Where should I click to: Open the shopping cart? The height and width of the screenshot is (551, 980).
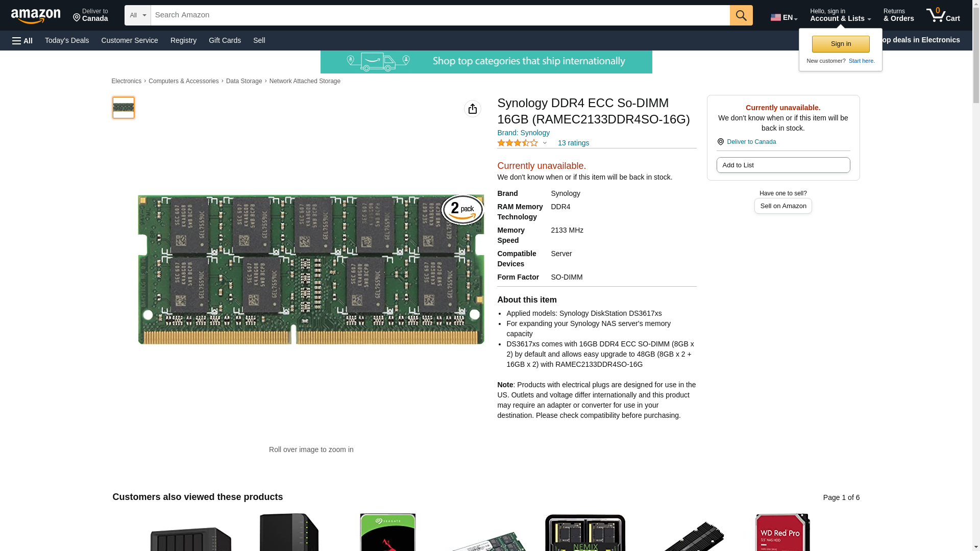943,15
